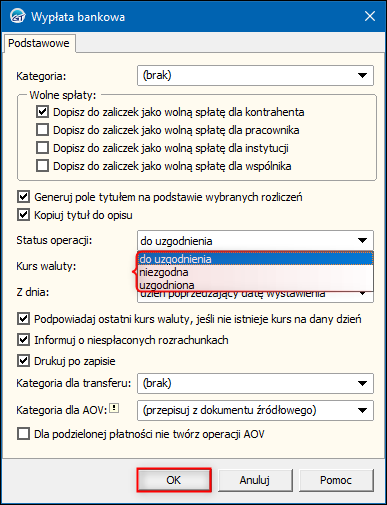Click the application logo icon in title bar
Screen dimensions: 387x505
17,16
